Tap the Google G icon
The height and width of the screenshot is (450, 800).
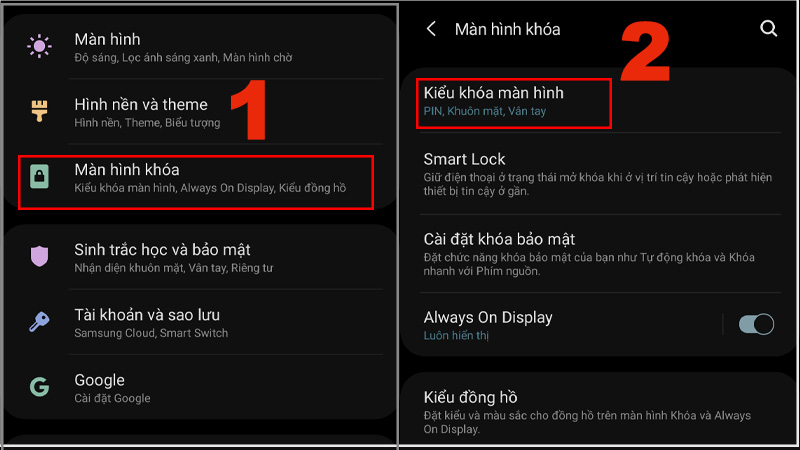tap(39, 387)
